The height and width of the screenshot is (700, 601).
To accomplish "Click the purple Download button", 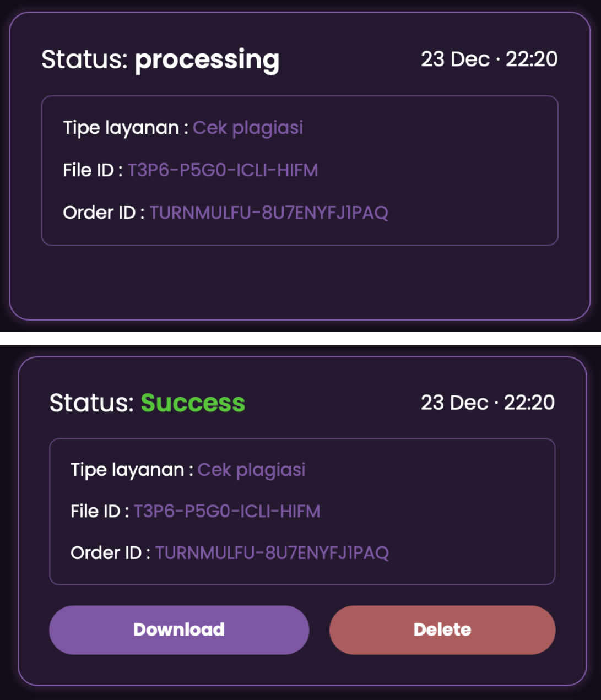I will pyautogui.click(x=179, y=630).
